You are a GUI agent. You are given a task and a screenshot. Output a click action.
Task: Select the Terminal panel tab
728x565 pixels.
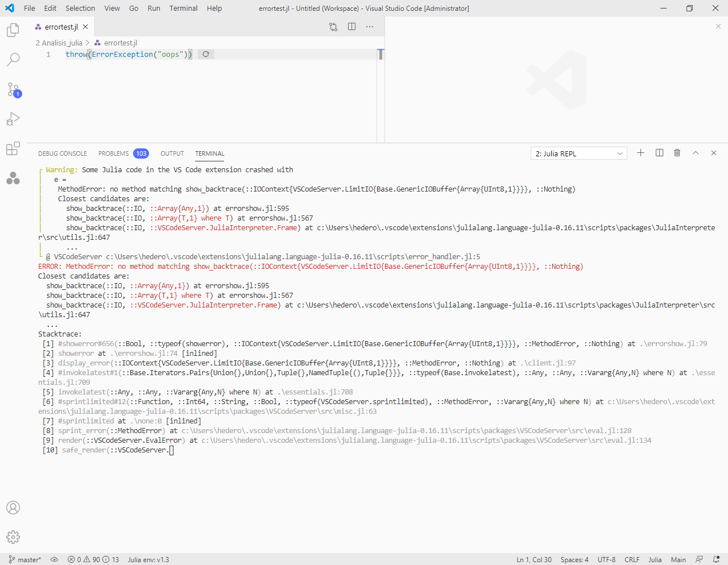[210, 153]
